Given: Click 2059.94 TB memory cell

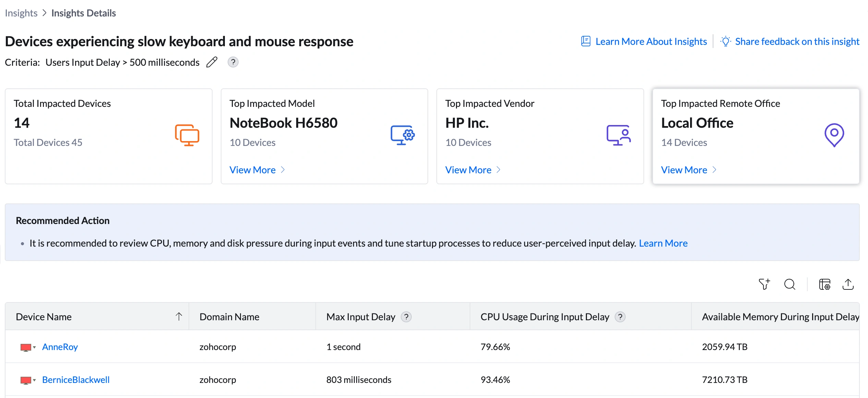Looking at the screenshot, I should click(724, 347).
